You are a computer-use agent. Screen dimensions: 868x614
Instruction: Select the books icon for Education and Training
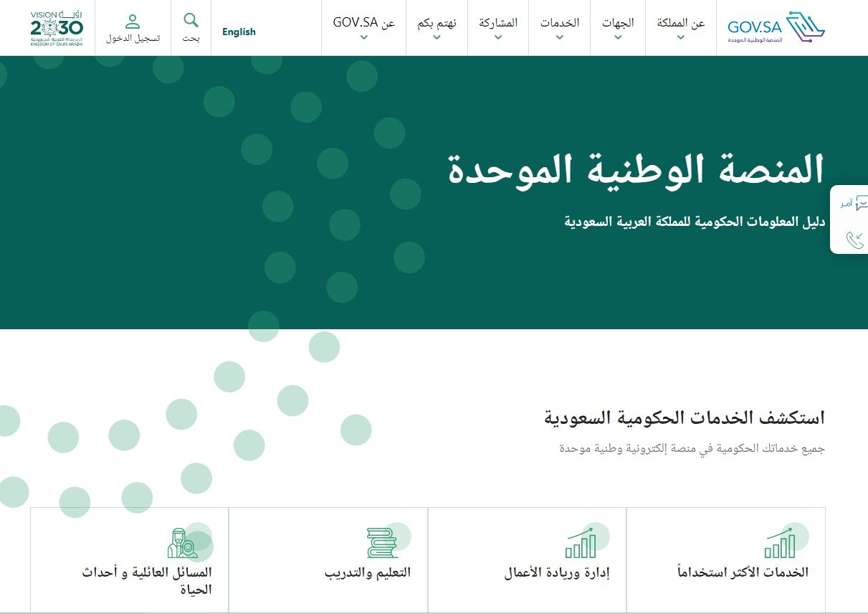381,543
